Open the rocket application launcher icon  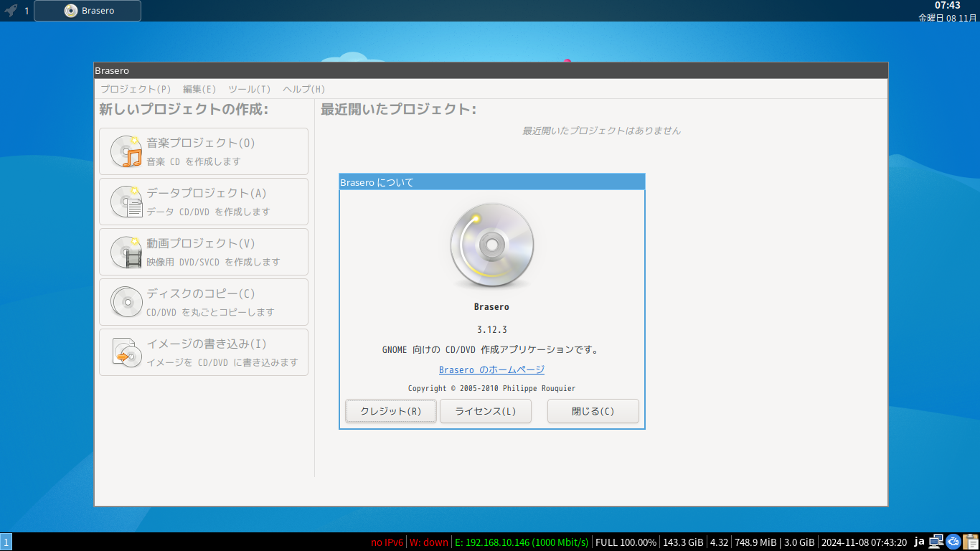point(11,11)
